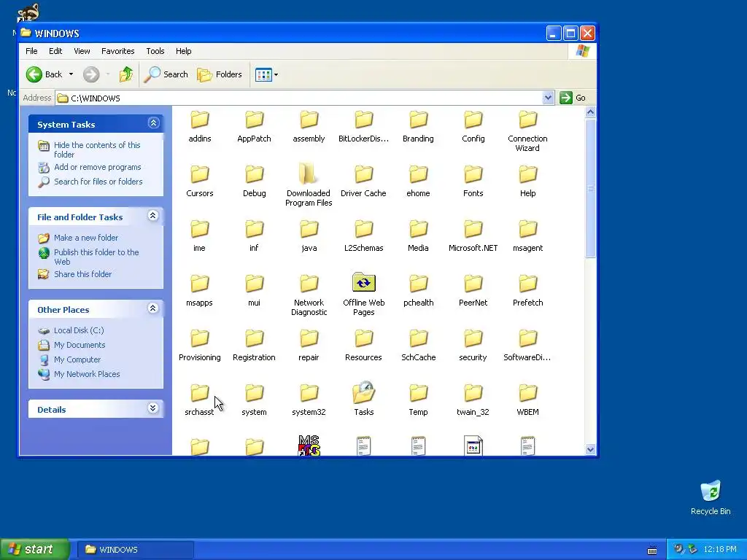This screenshot has width=747, height=560.
Task: Open the Help menu
Action: 183,51
